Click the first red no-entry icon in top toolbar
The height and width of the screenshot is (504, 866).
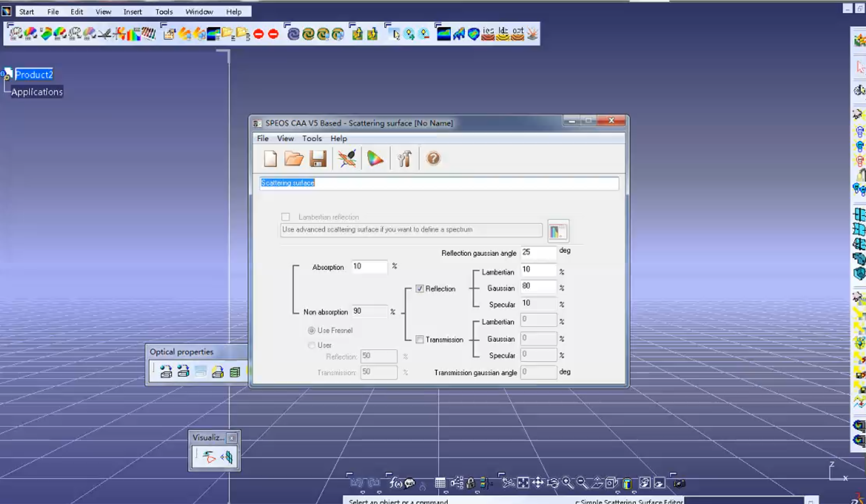(x=258, y=34)
